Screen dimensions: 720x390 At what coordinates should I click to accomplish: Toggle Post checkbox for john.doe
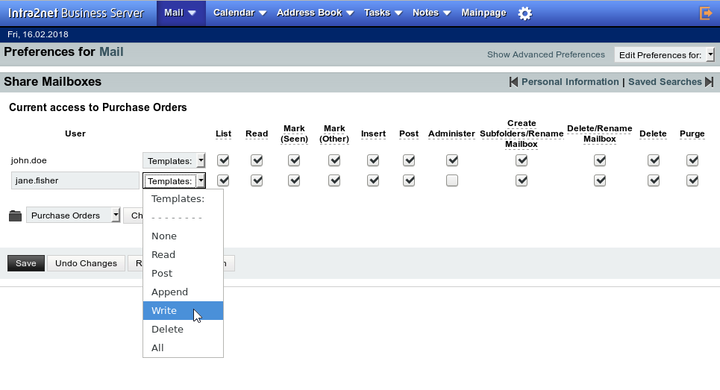coord(409,160)
